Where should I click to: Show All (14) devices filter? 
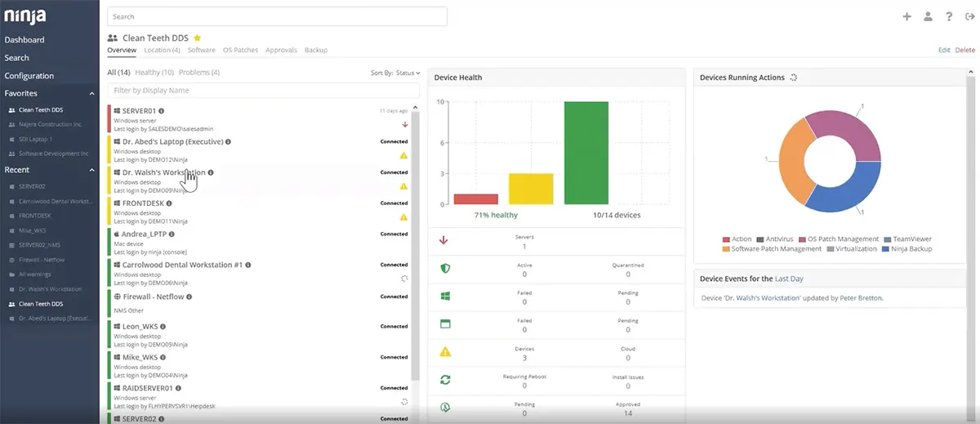click(119, 73)
